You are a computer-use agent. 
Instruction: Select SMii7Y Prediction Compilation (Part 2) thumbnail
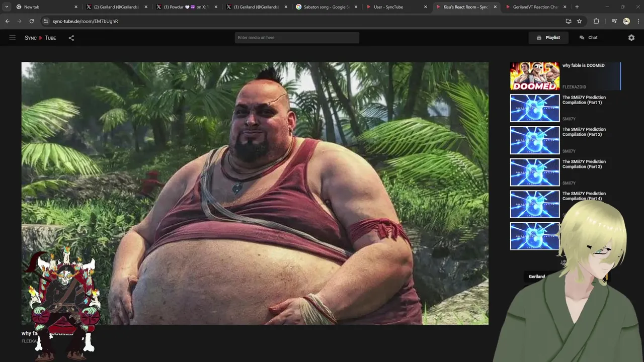[x=535, y=140]
